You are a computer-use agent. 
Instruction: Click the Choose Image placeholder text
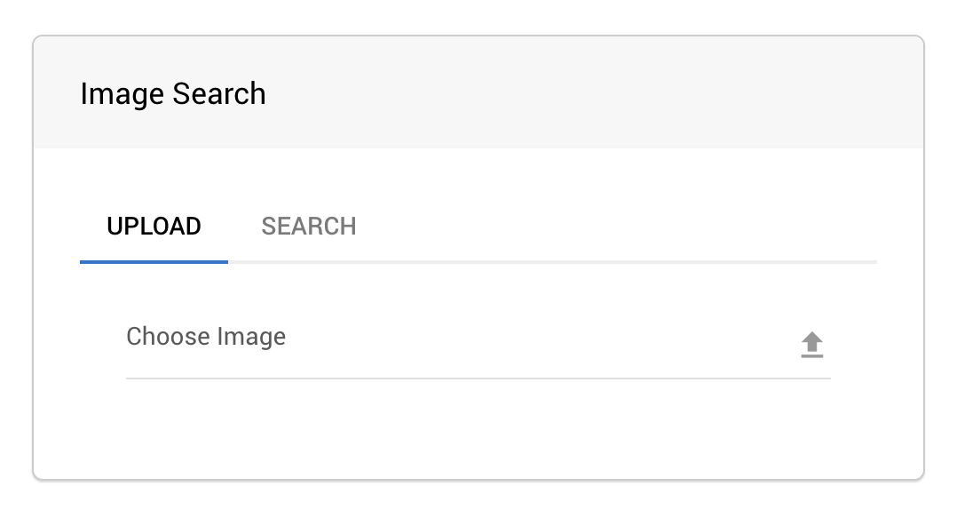(x=206, y=337)
